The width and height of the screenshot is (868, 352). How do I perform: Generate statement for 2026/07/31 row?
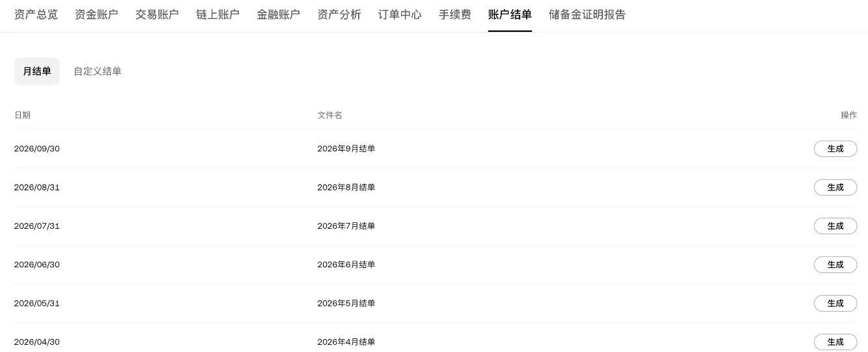coord(835,226)
